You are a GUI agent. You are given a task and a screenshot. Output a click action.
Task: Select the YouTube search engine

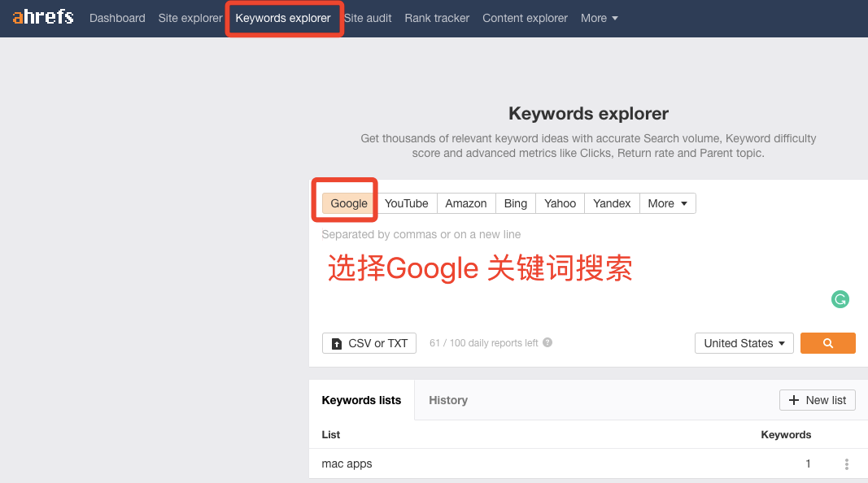406,203
